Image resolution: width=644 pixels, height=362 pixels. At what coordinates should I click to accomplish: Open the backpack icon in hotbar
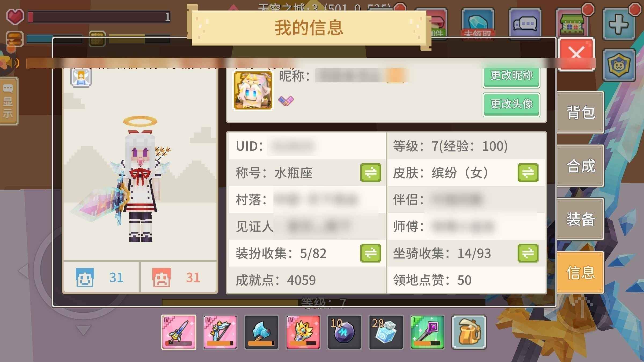(x=469, y=332)
